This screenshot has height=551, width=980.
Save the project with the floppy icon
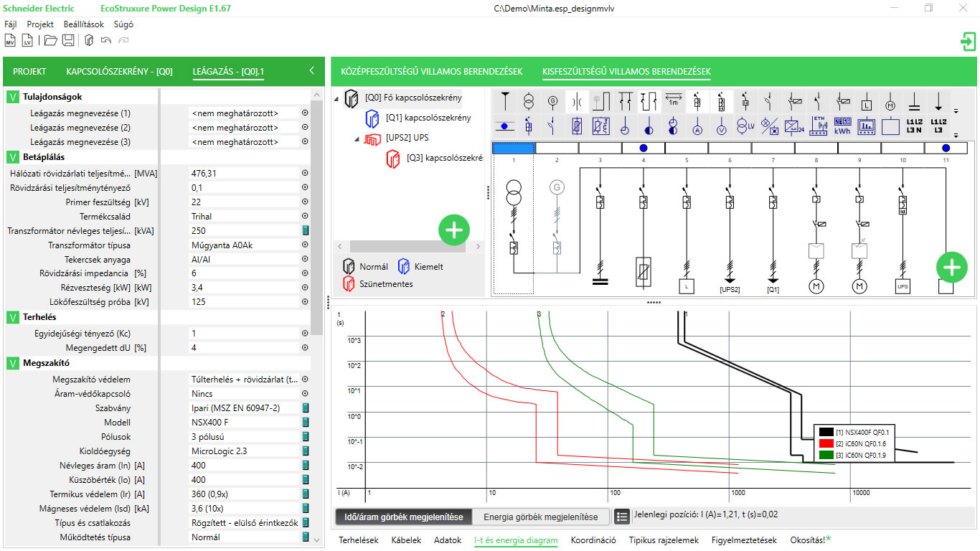coord(68,40)
